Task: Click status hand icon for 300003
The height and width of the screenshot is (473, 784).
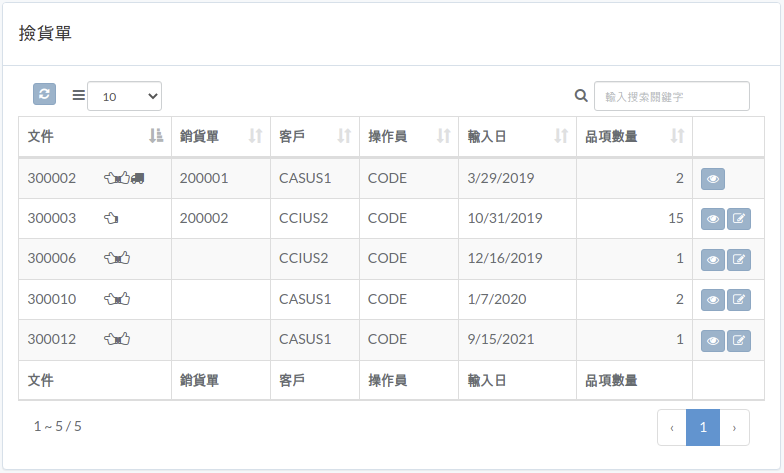Action: pyautogui.click(x=111, y=218)
